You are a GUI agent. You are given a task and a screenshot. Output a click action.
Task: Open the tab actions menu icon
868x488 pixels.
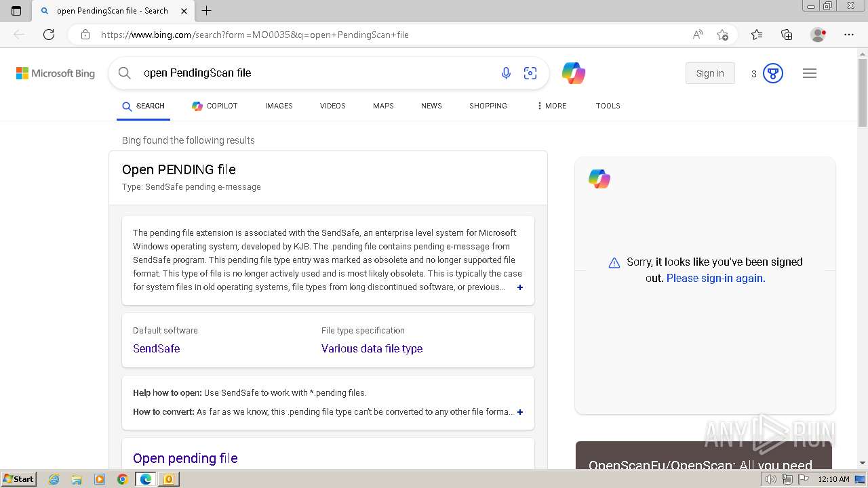click(x=16, y=11)
